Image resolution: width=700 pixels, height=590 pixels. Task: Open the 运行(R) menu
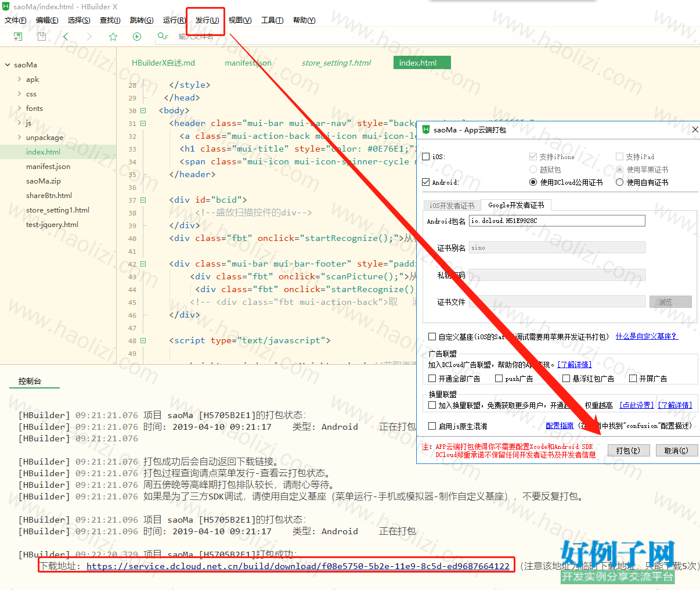coord(174,20)
